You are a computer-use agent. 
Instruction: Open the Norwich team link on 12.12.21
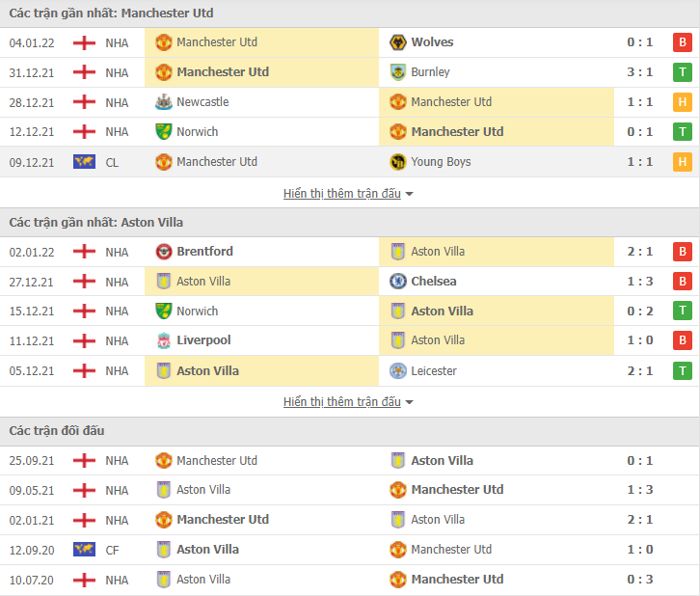[198, 132]
